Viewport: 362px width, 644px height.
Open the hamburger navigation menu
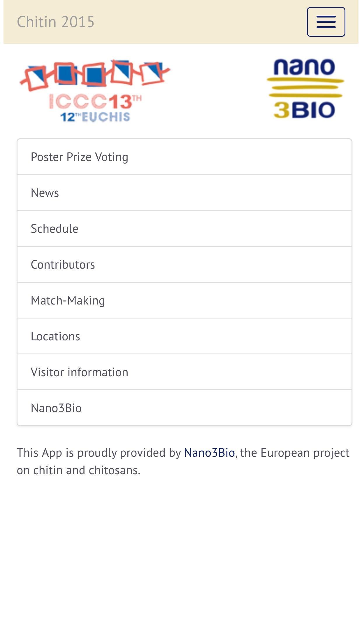pos(326,22)
